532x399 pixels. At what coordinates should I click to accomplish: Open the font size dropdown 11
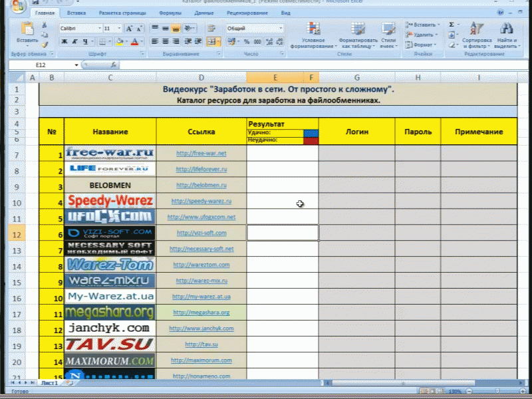tap(119, 29)
